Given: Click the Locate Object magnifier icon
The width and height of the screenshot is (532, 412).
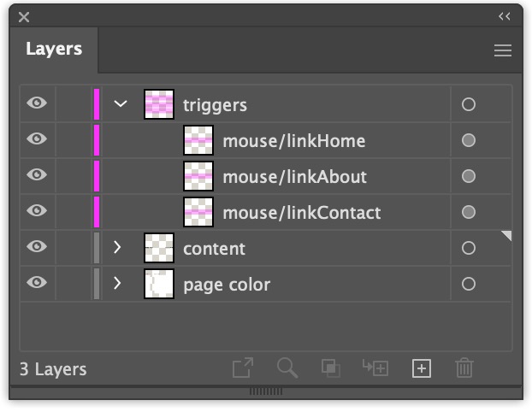Looking at the screenshot, I should tap(287, 368).
